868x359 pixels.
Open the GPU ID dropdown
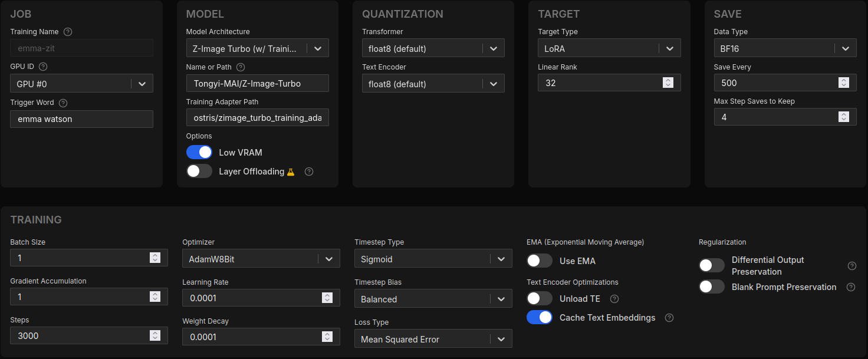(x=81, y=84)
